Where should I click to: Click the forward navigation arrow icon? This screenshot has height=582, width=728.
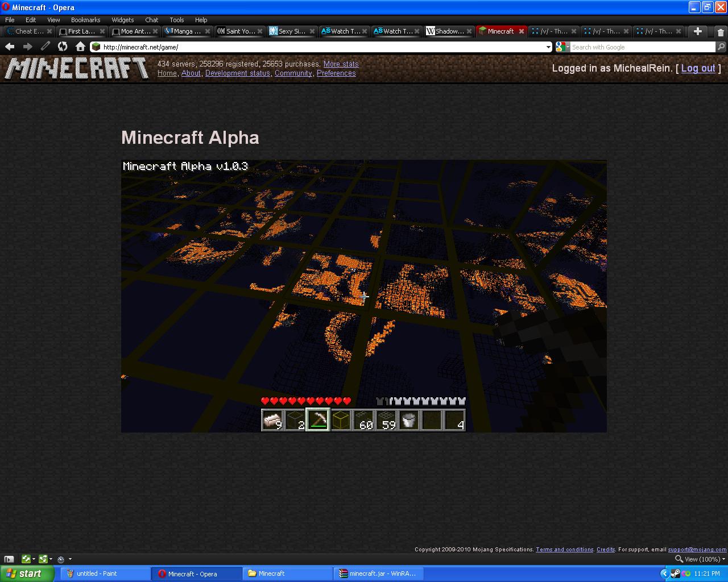tap(27, 47)
